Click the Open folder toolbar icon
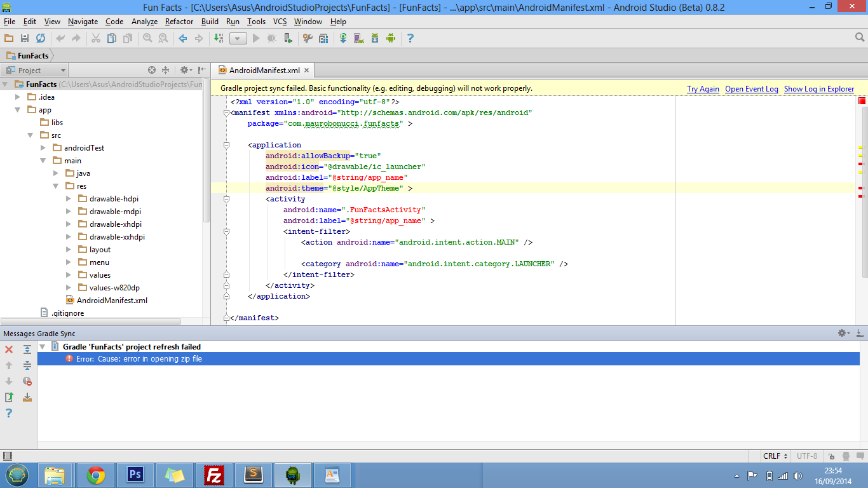The height and width of the screenshot is (488, 868). 9,38
